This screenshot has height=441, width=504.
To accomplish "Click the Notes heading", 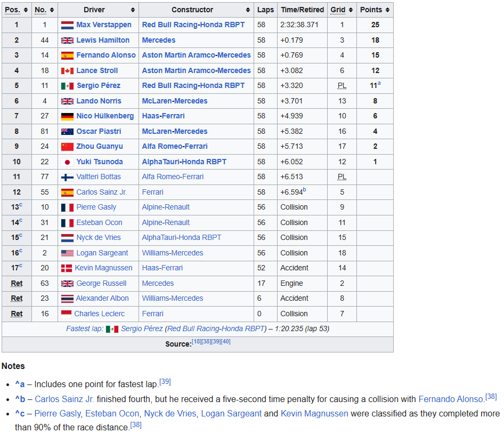I will 13,366.
